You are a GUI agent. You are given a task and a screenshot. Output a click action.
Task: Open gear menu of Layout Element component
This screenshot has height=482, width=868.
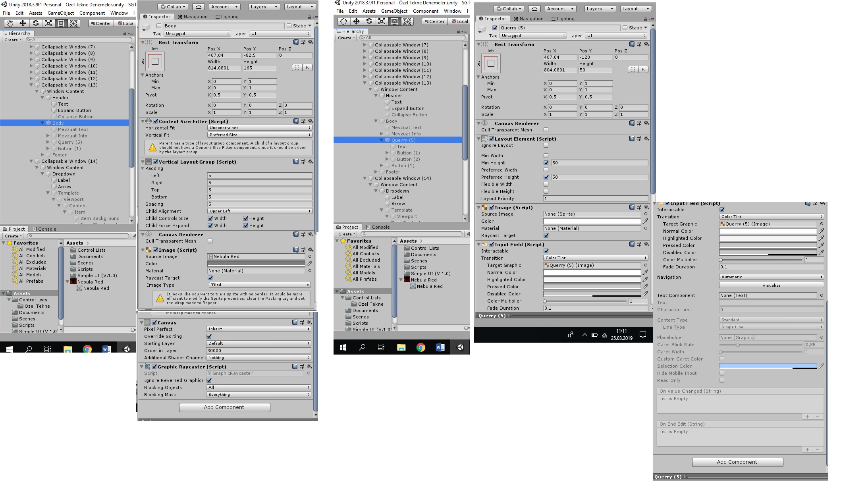pyautogui.click(x=646, y=139)
